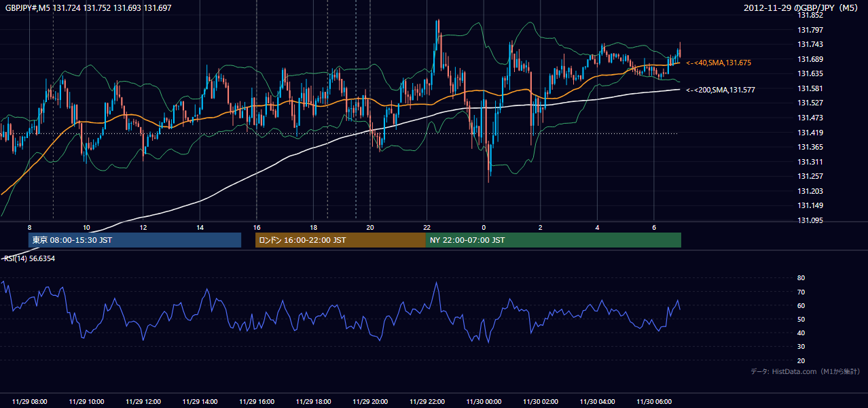
Task: Click RSI scale level 50
Action: tap(801, 319)
